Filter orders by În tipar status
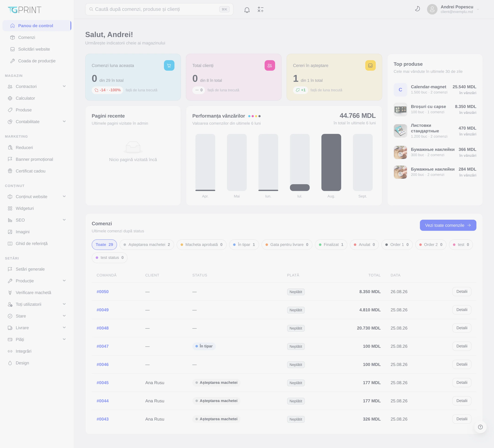This screenshot has width=494, height=448. coord(244,245)
